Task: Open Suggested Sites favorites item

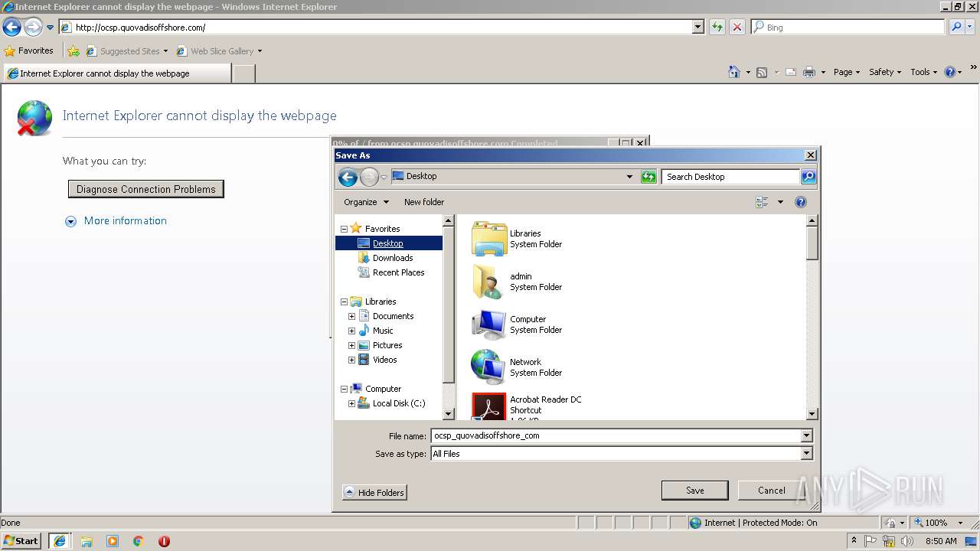Action: click(x=126, y=51)
